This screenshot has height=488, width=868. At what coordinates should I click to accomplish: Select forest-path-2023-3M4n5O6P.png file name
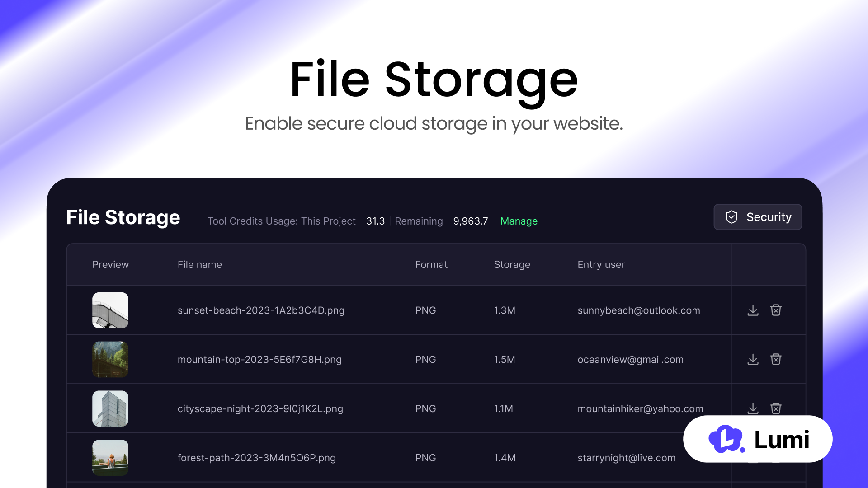256,458
